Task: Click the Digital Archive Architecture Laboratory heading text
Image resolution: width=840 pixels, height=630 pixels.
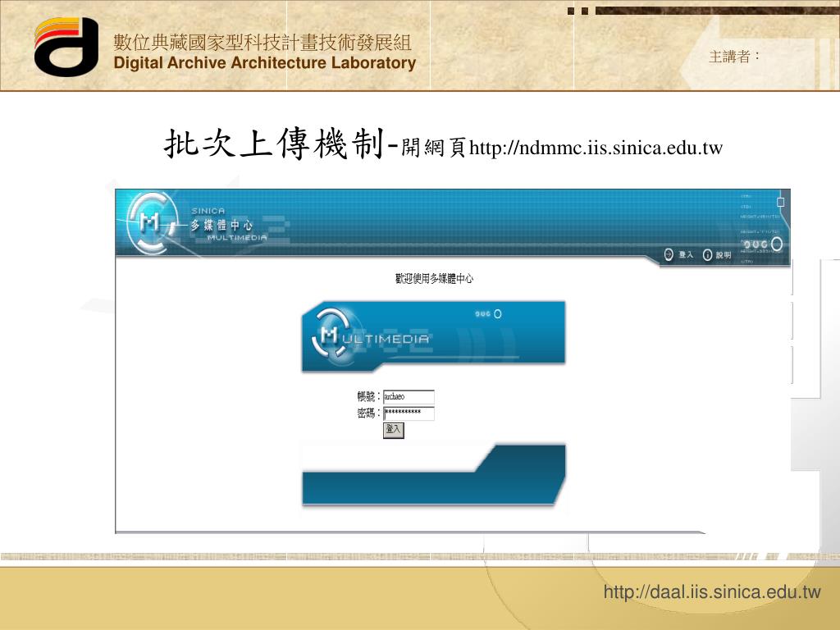Action: [x=265, y=62]
